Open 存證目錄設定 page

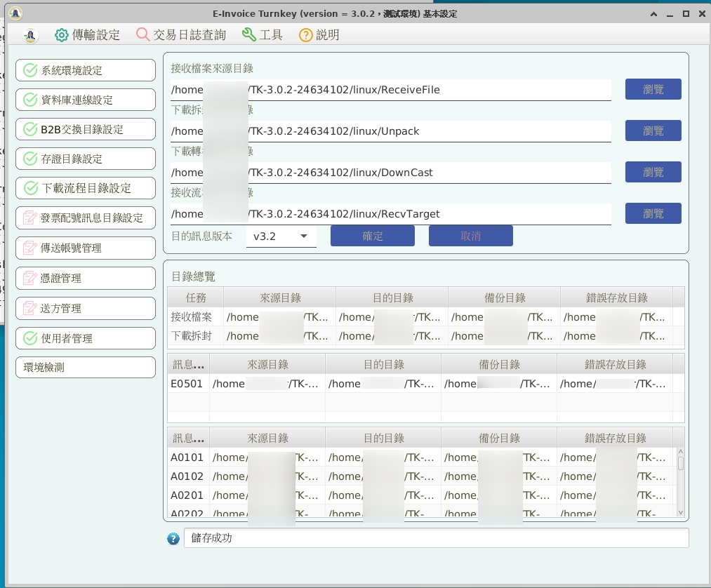point(86,159)
